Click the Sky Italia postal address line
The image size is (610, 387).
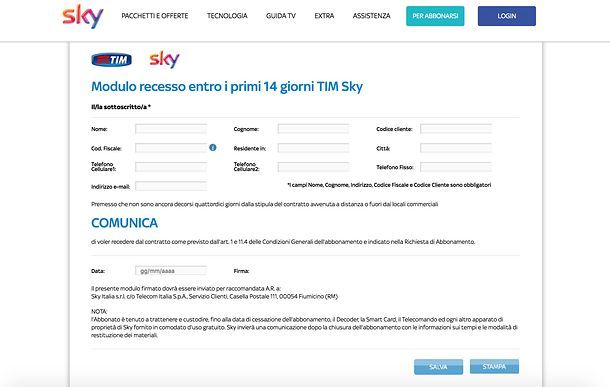click(214, 296)
